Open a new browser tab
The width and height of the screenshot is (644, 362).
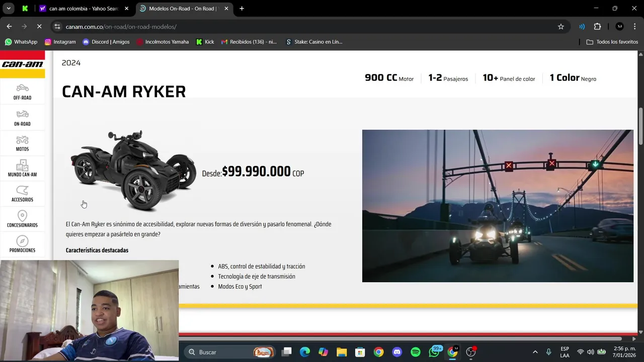(x=242, y=9)
